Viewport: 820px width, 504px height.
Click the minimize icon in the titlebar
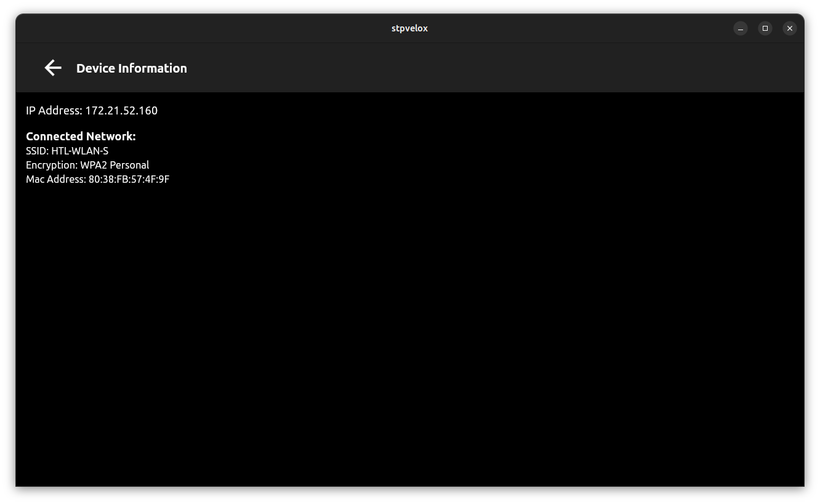tap(741, 28)
